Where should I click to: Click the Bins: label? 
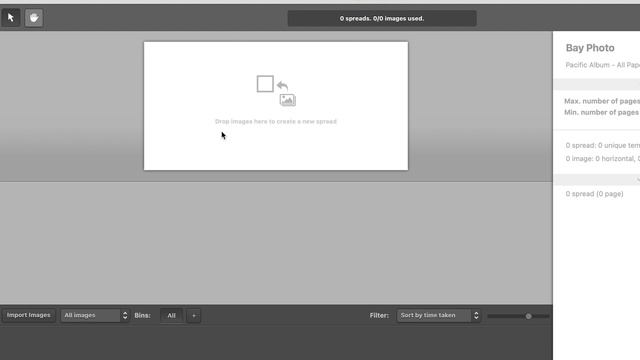[142, 316]
